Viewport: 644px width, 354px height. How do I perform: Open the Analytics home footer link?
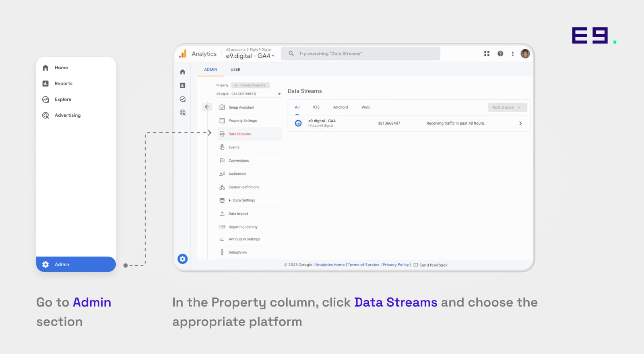[330, 265]
